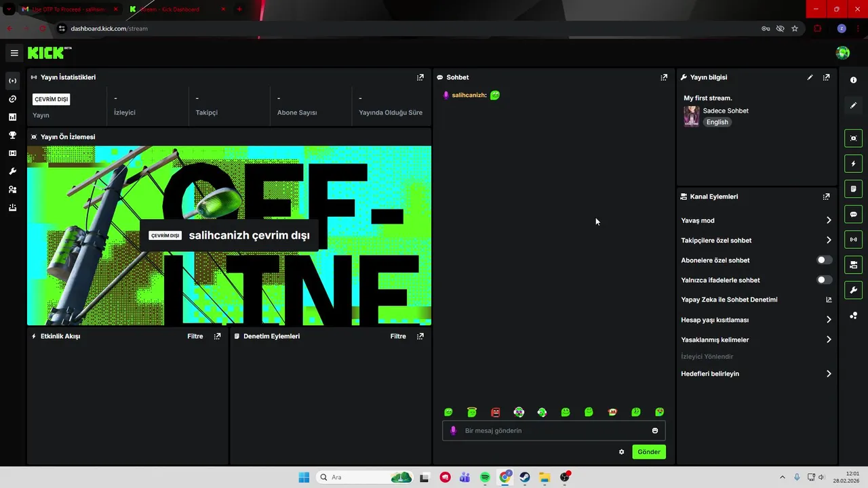The height and width of the screenshot is (488, 868).
Task: Click the ÇEVRİM DIŞI status badge in statistics
Action: coord(52,100)
